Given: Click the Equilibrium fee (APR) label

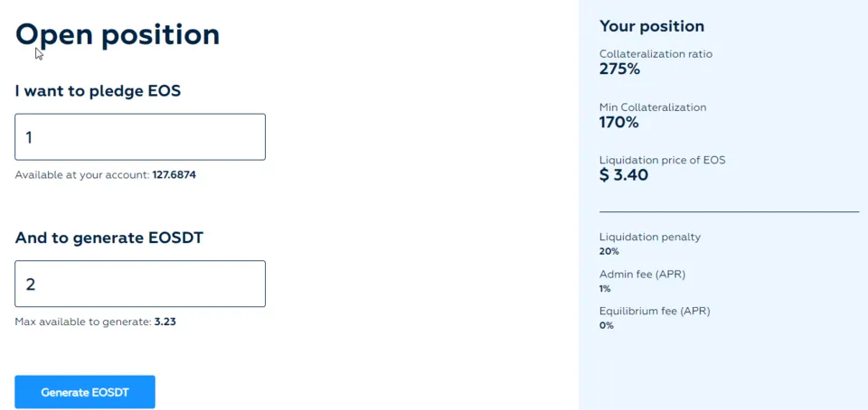Looking at the screenshot, I should (655, 312).
